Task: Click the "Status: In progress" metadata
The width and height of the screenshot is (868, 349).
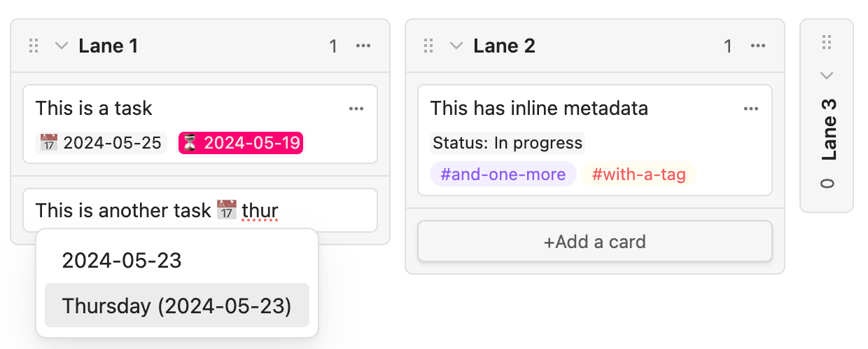Action: (507, 143)
